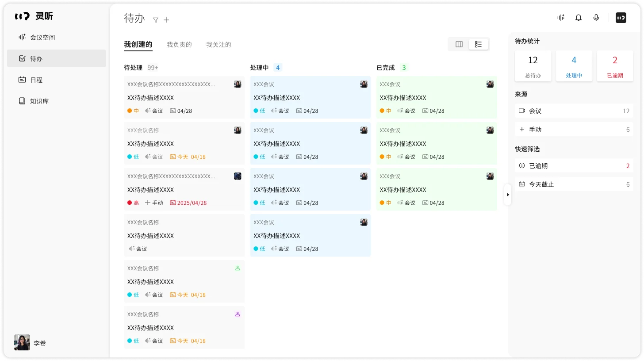Open the filter funnel icon beside 待办 title
Screen dimensions: 644x361
click(x=156, y=20)
